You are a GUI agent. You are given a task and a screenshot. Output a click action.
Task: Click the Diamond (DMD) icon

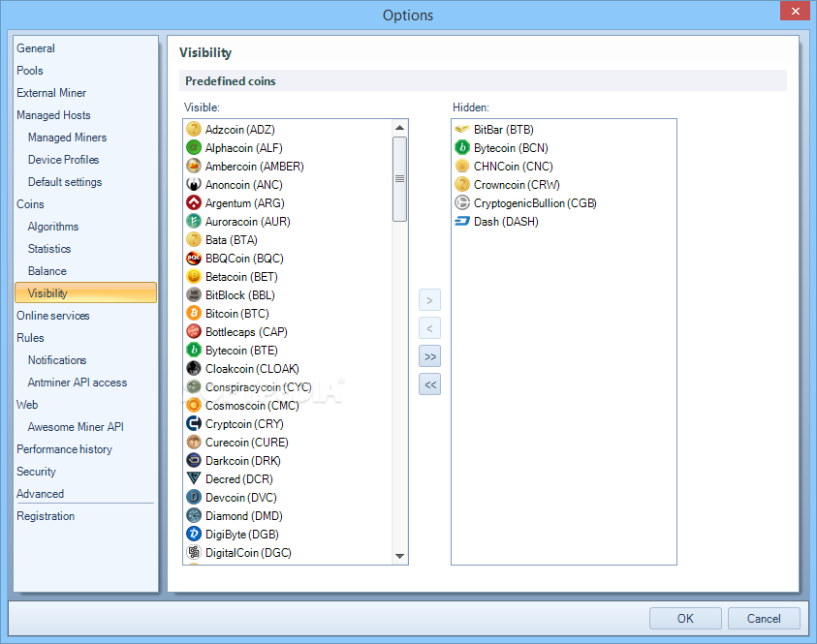(x=194, y=516)
